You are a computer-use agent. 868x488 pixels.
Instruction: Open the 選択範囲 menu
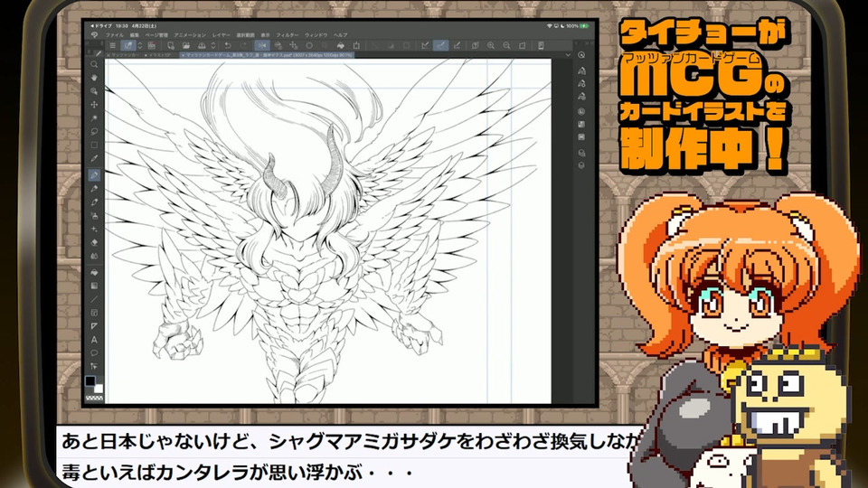click(246, 35)
